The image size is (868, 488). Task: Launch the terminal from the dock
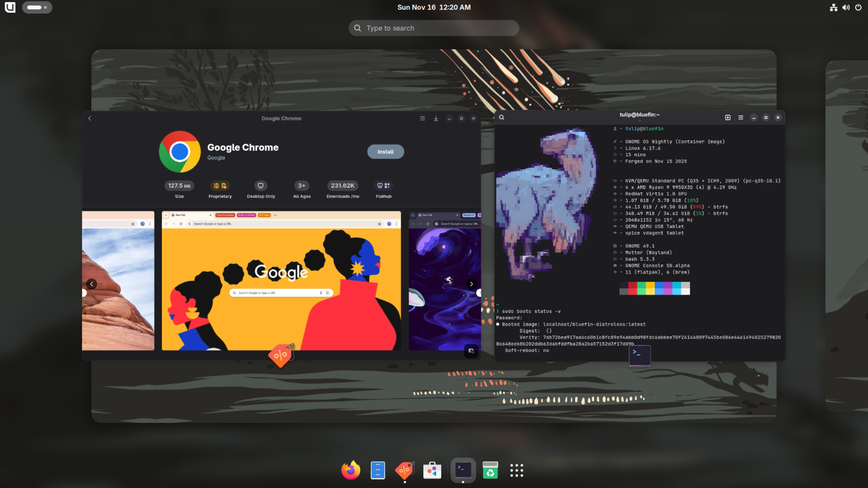point(463,470)
